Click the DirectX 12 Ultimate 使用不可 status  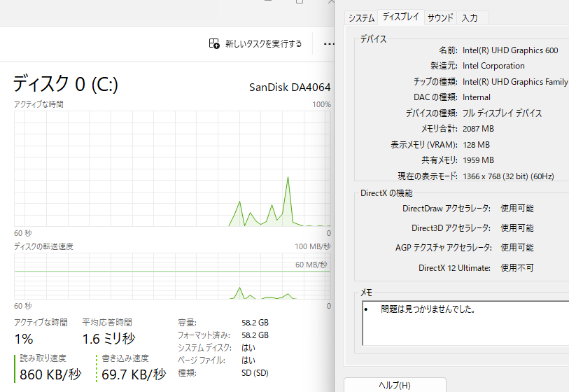(x=517, y=268)
